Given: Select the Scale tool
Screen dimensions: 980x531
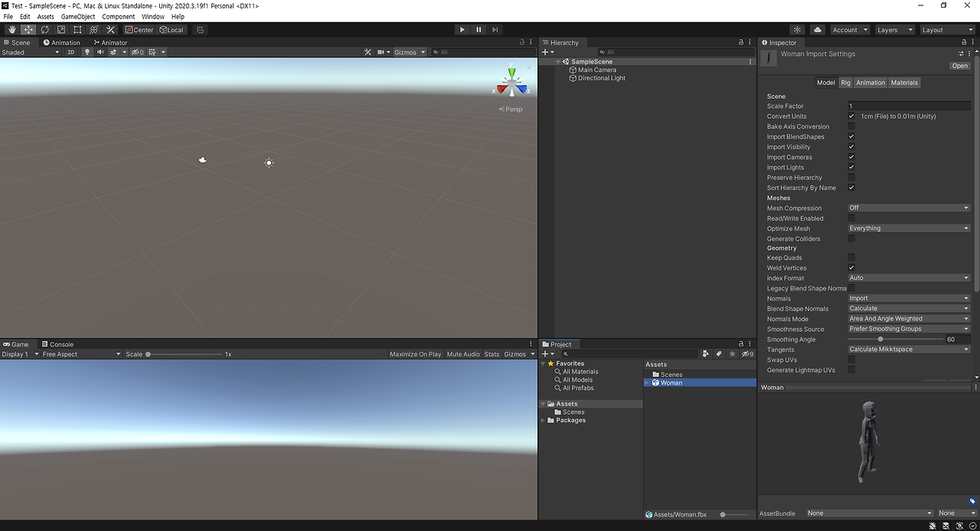Looking at the screenshot, I should (60, 29).
